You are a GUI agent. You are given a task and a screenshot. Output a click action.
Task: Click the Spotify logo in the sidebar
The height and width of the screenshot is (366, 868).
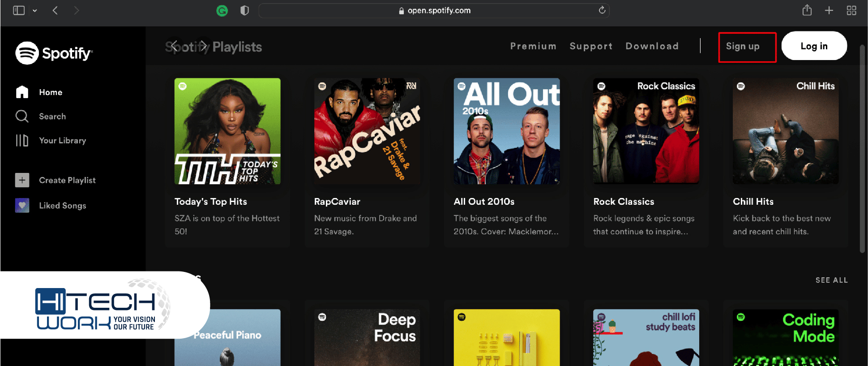54,53
